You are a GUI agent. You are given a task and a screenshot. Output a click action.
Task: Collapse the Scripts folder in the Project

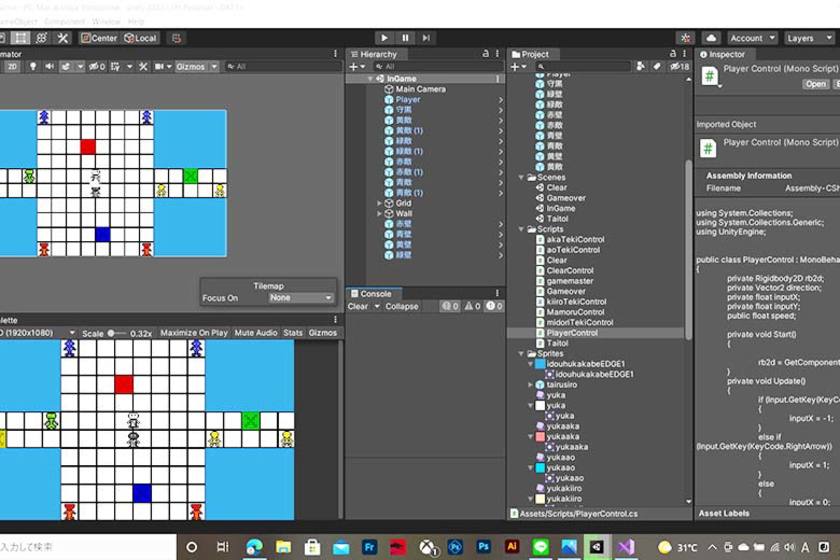522,229
